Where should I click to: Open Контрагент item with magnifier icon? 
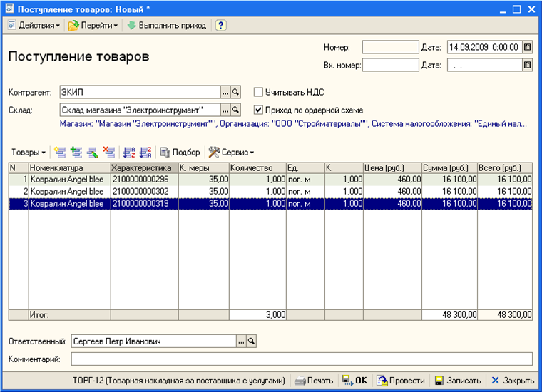click(x=236, y=92)
